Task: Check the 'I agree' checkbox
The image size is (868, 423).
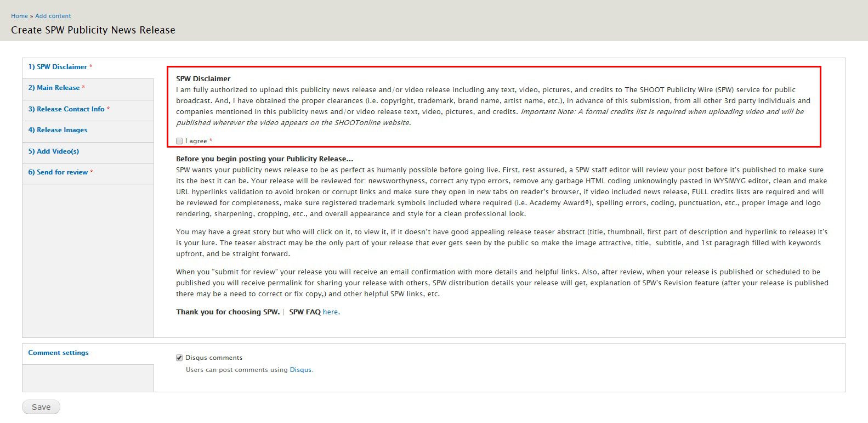Action: [x=179, y=141]
